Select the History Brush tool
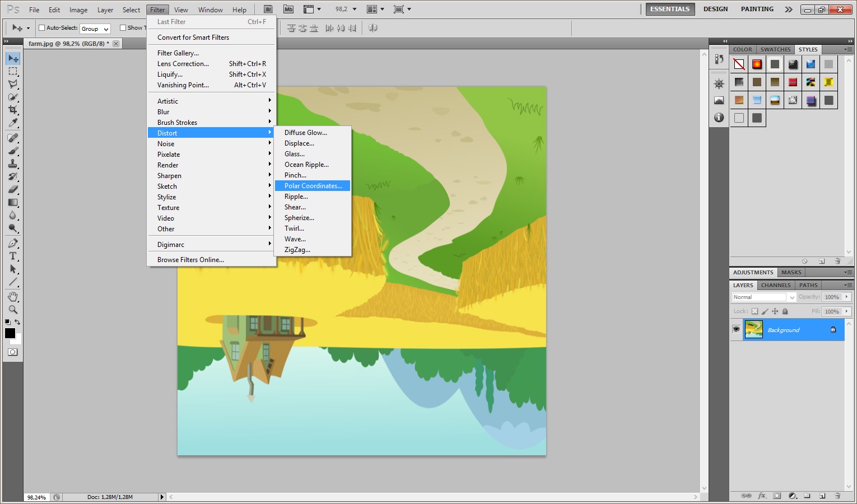Screen dimensions: 857x504 point(13,176)
